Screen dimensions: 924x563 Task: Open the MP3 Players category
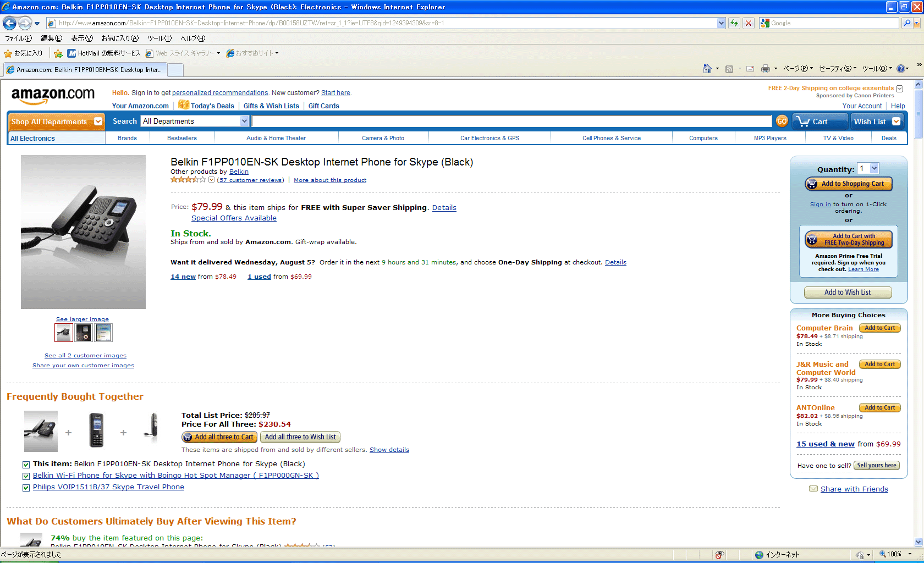[769, 139]
